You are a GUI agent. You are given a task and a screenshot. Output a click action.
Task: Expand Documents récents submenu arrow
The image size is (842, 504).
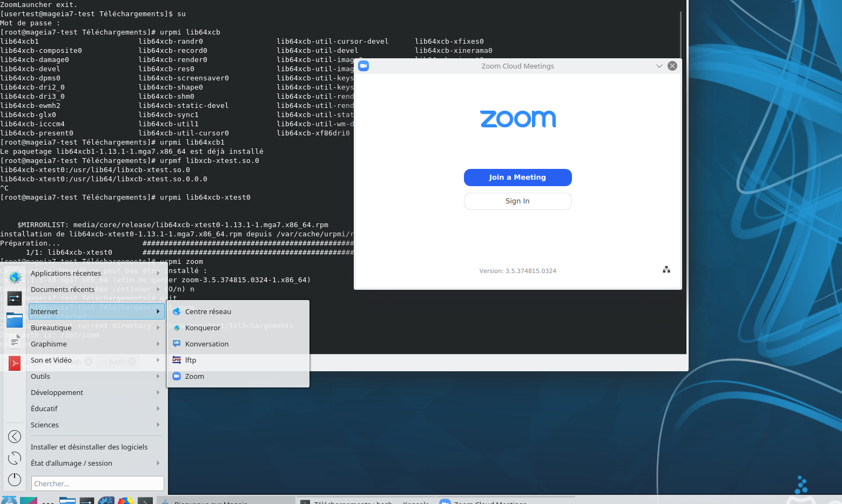tap(158, 289)
